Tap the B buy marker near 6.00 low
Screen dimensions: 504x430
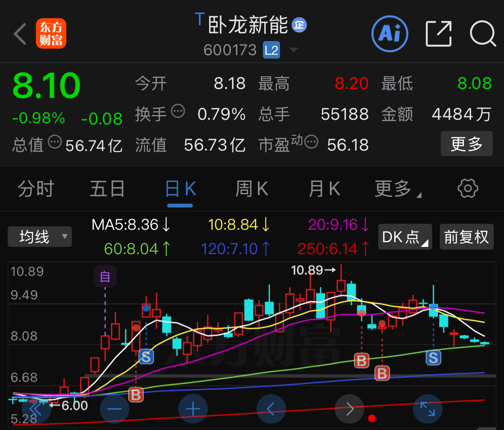click(136, 394)
